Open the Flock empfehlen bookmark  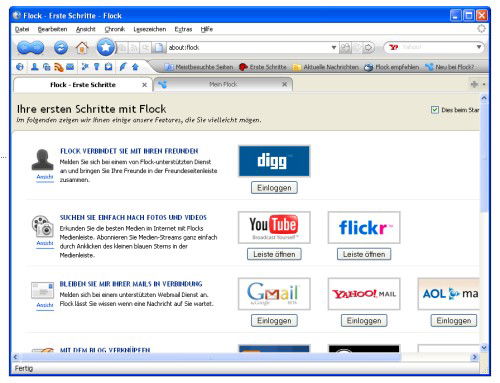(392, 67)
